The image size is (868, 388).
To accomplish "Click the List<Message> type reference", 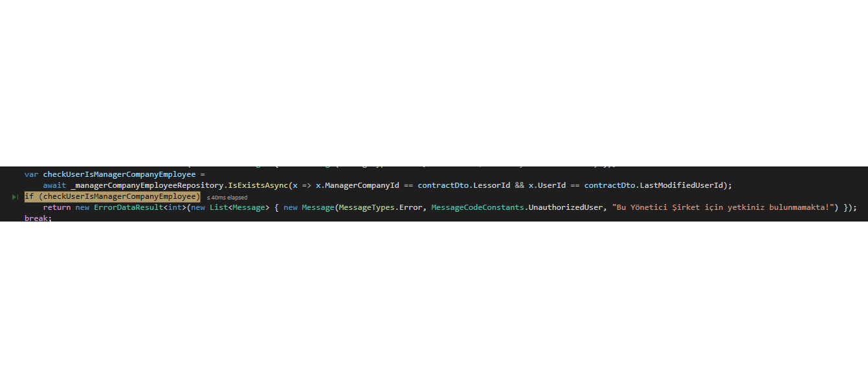I will pos(239,207).
